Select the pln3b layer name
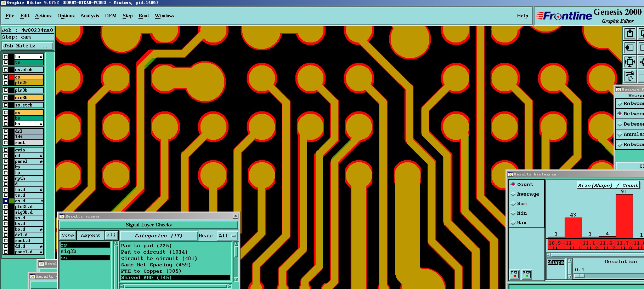The width and height of the screenshot is (644, 289). (x=29, y=90)
